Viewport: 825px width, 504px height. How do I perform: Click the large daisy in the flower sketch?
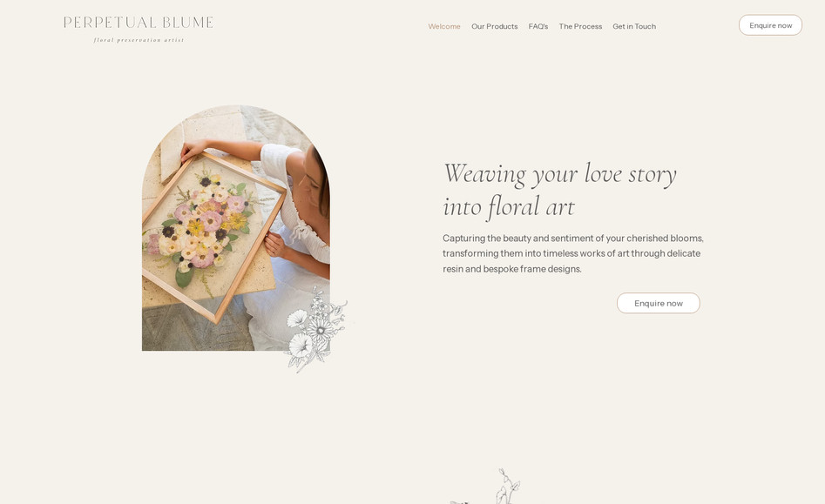click(x=320, y=330)
